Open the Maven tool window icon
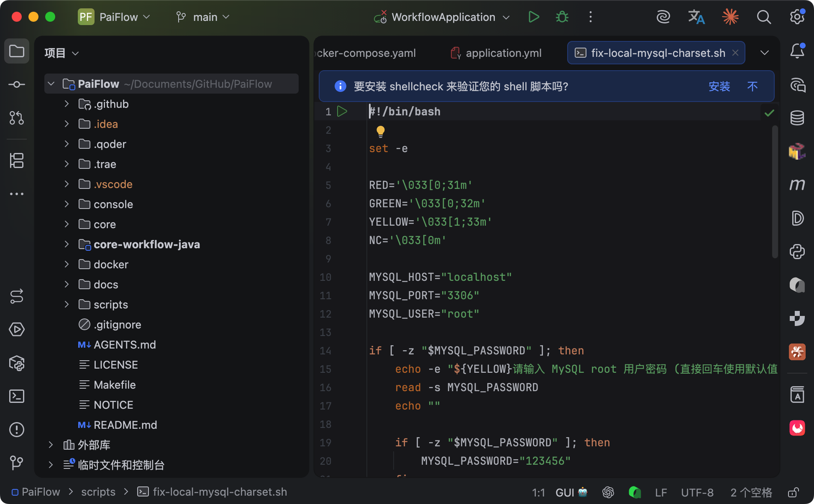Viewport: 814px width, 504px height. 797,184
